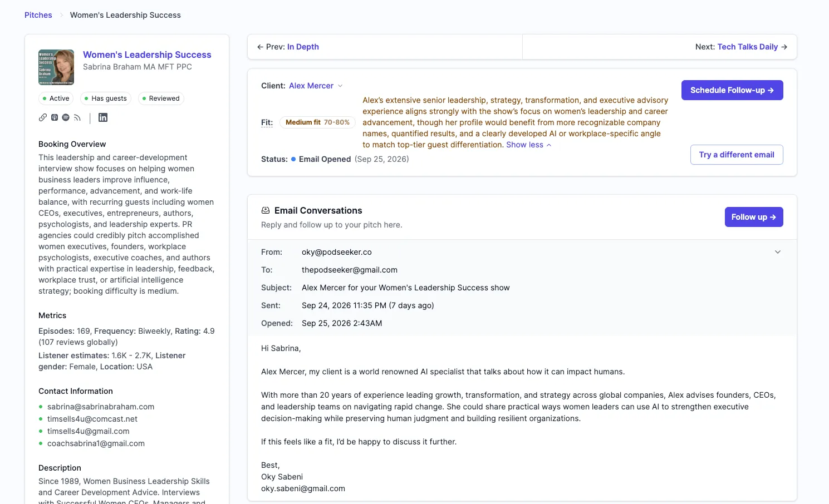Click the Active status badge
Screen dimensions: 829x504
click(x=56, y=98)
